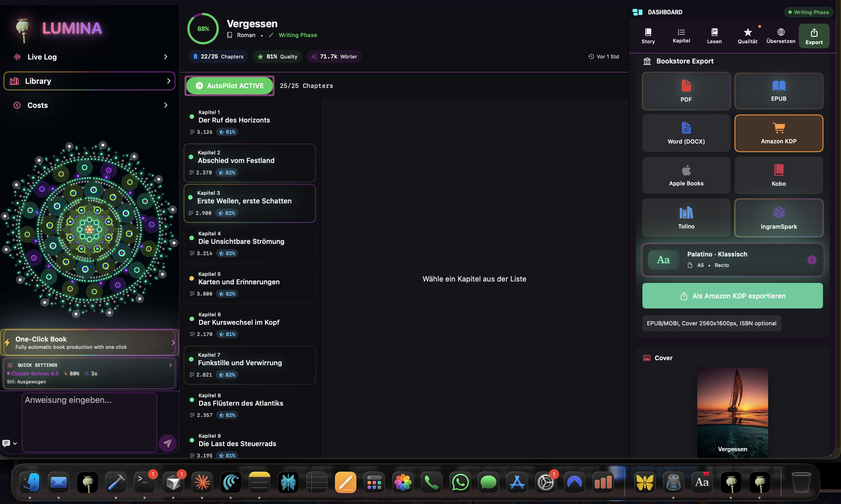The image size is (841, 504).
Task: Select the Tolino export format
Action: [686, 217]
